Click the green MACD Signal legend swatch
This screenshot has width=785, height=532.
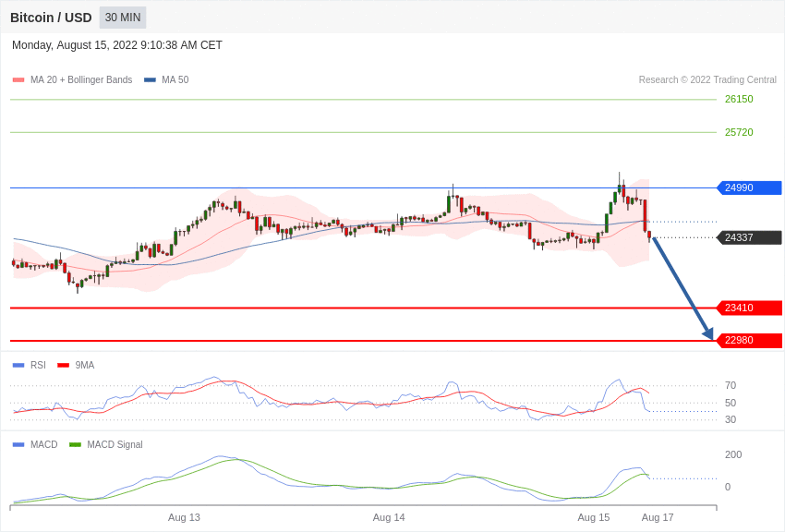point(75,444)
